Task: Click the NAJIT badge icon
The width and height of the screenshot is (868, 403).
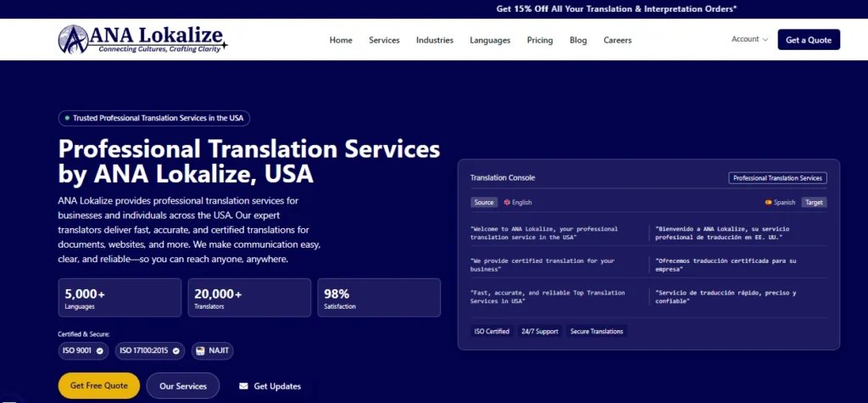Action: 200,351
